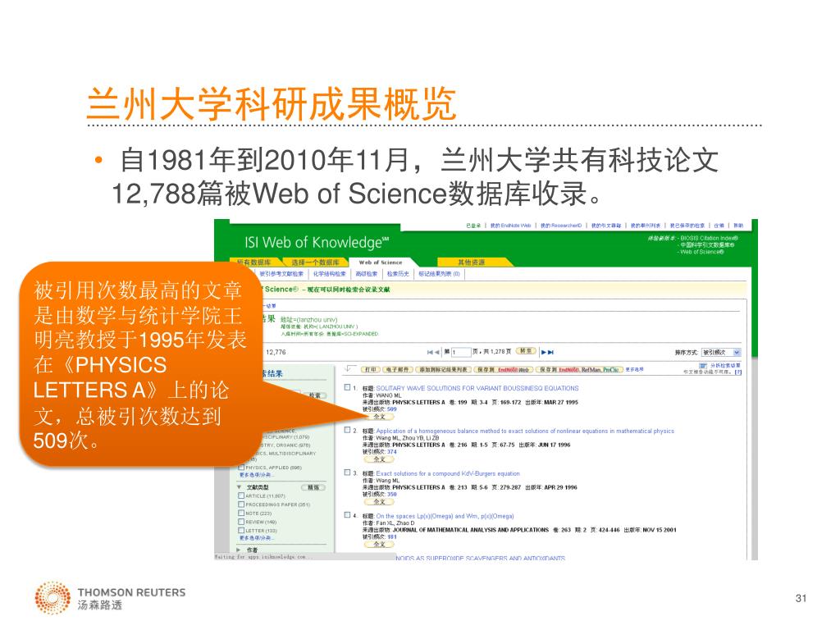Image resolution: width=840 pixels, height=630 pixels.
Task: Click the 电子邮件 email button
Action: tap(397, 370)
